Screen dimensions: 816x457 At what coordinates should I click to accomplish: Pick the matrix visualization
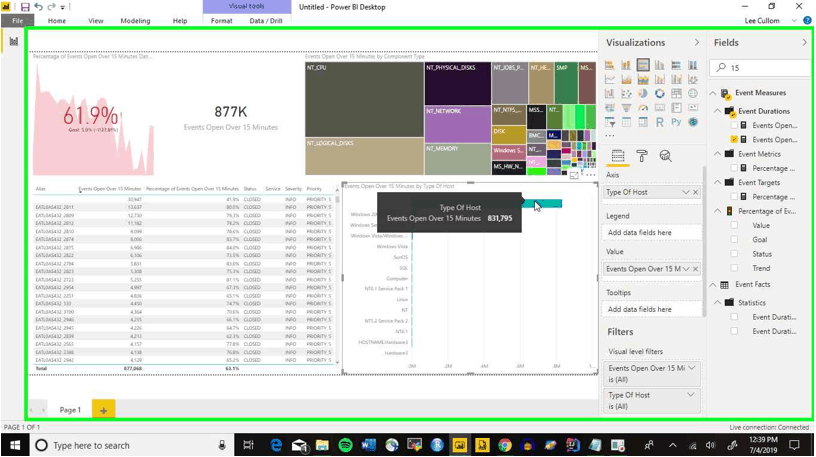click(x=643, y=122)
